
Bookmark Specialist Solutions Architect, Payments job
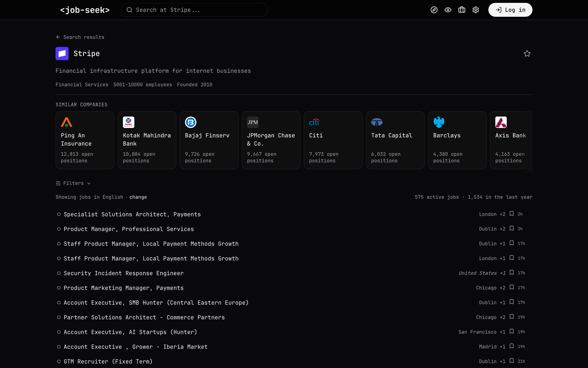511,214
